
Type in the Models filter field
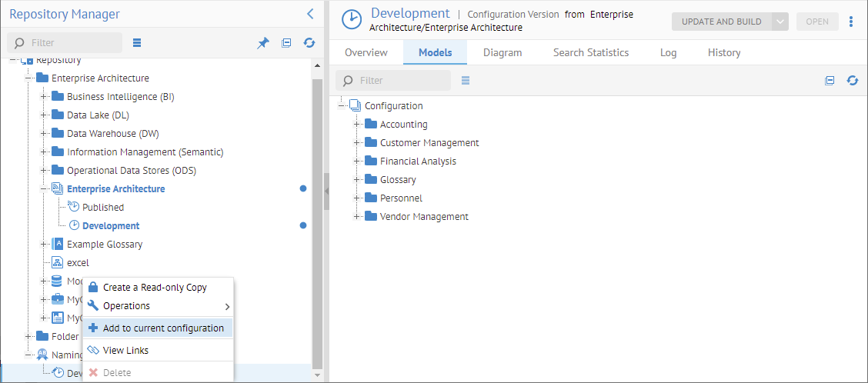(403, 80)
